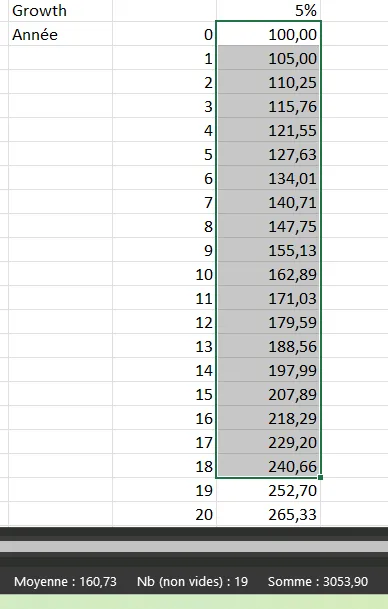Select the cell with value 105,00

pos(268,58)
